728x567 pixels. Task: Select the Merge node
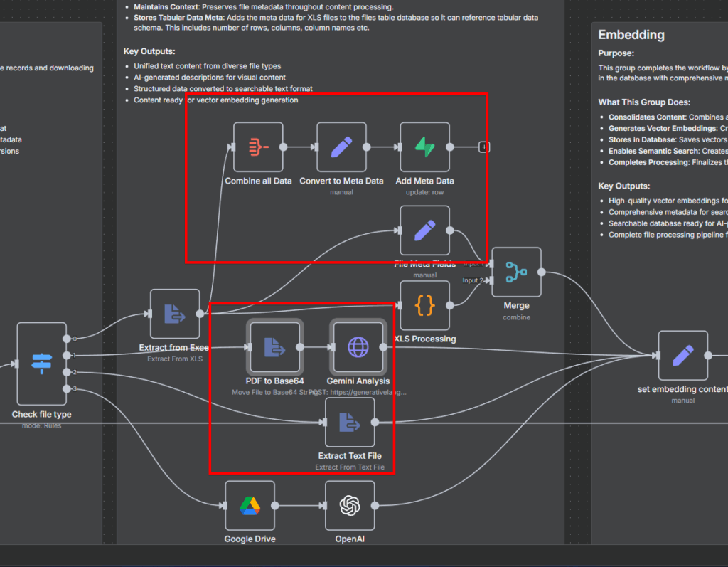point(516,272)
